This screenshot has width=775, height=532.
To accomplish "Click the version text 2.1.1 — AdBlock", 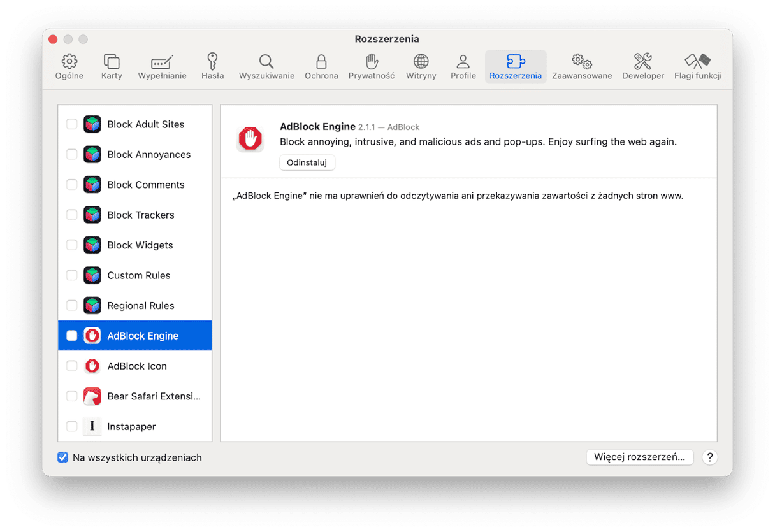I will pyautogui.click(x=389, y=127).
